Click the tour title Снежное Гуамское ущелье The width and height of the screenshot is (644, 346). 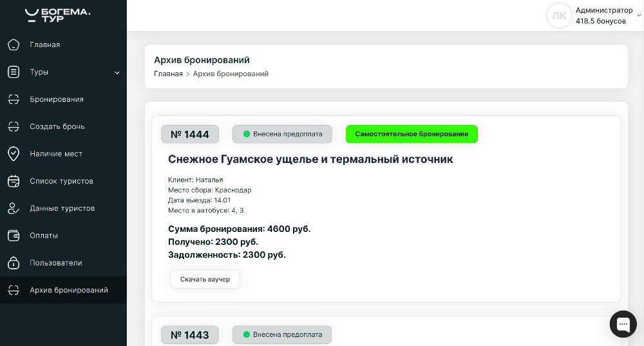coord(310,159)
